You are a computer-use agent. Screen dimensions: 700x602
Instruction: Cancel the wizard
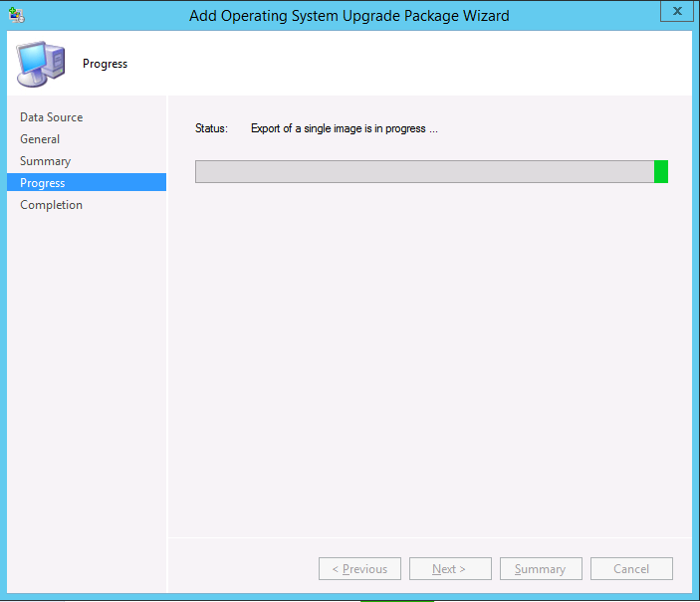(631, 568)
